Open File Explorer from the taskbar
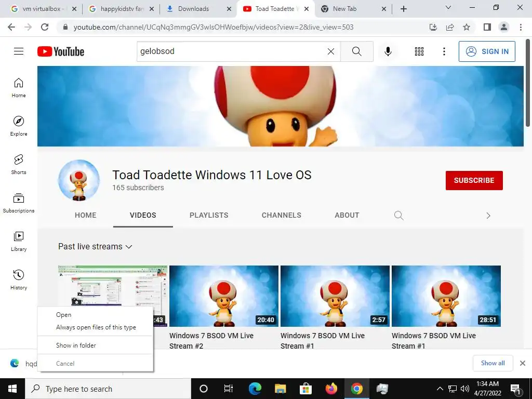The image size is (532, 399). 280,389
